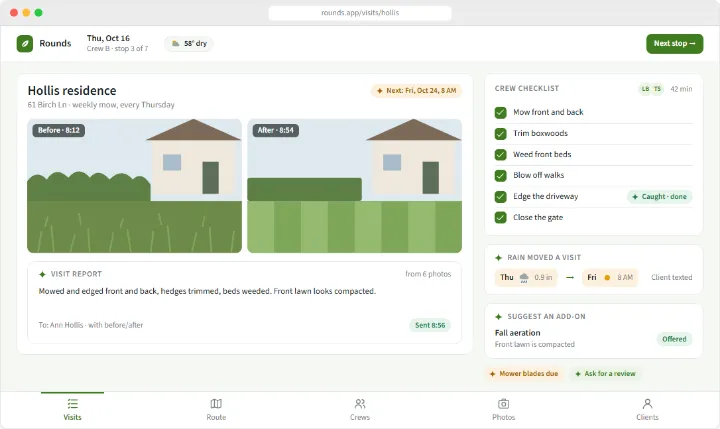Click the 61 Birch Ln address line
This screenshot has width=720, height=429.
click(x=101, y=105)
